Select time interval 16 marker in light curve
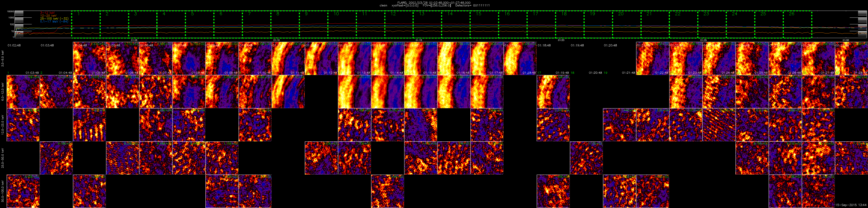 pyautogui.click(x=507, y=14)
